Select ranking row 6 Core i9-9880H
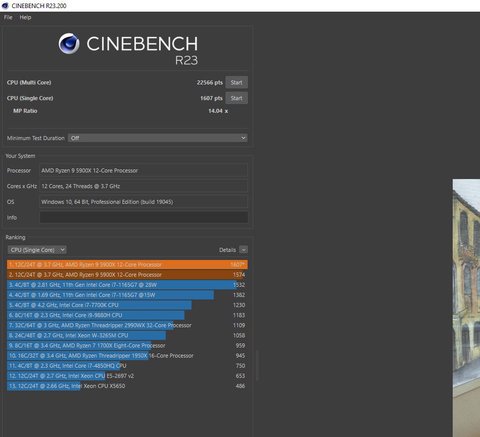The image size is (480, 437). [x=127, y=315]
